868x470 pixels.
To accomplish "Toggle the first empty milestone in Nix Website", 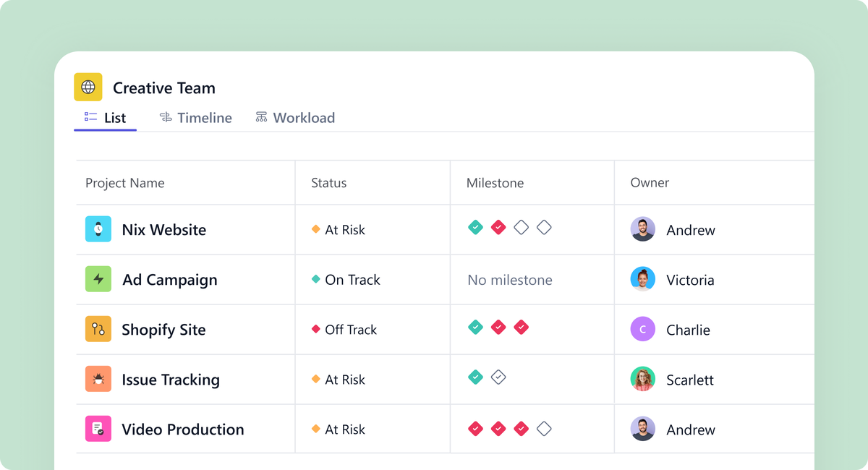I will click(x=521, y=228).
